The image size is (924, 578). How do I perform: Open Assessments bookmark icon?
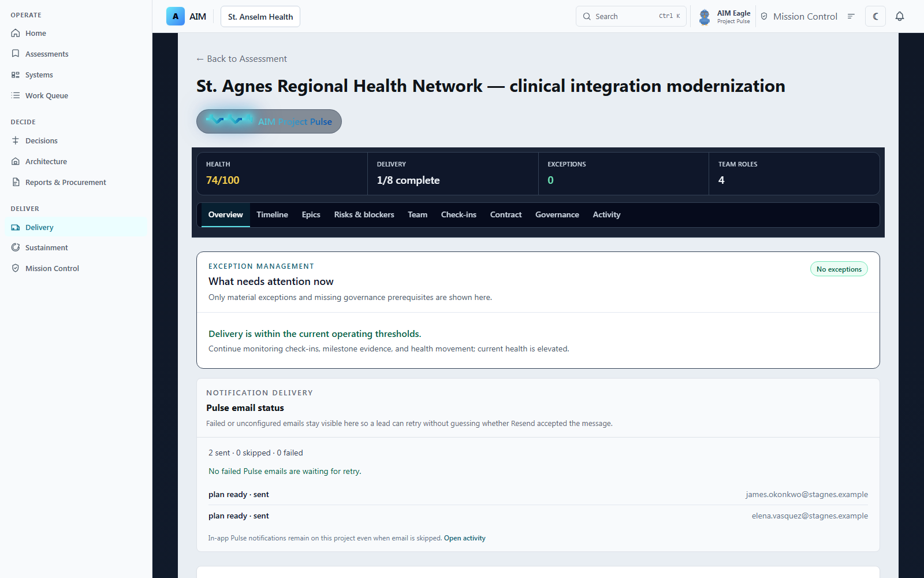pos(16,54)
